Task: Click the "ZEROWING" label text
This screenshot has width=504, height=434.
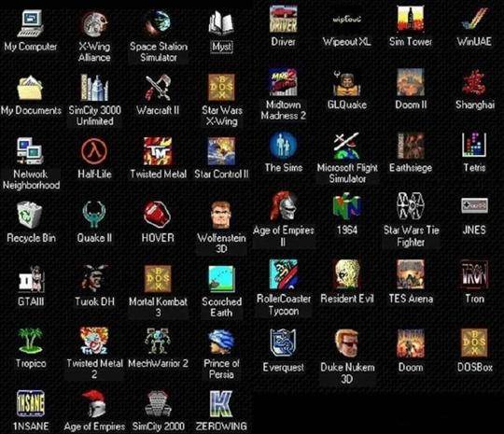Action: pos(221,427)
